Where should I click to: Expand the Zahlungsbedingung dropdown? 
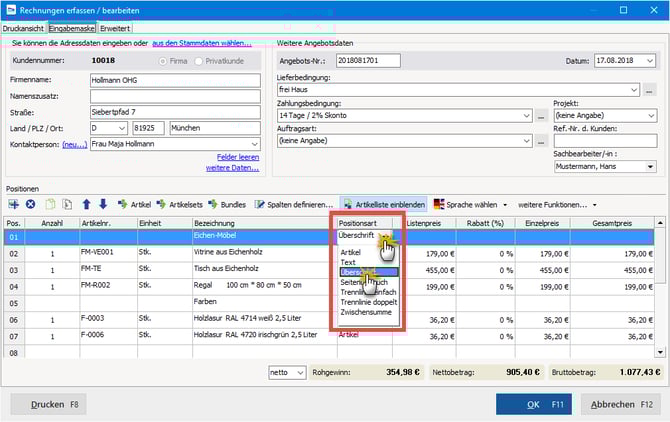(527, 117)
